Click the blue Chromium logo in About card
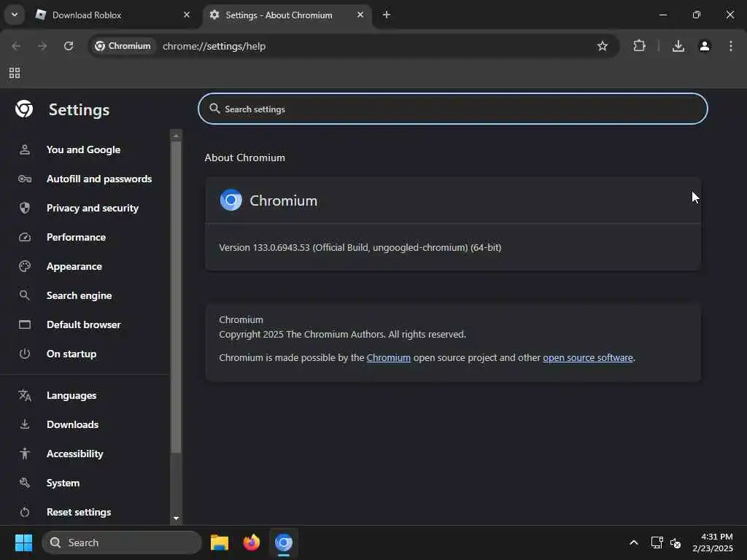This screenshot has width=747, height=560. pyautogui.click(x=231, y=200)
